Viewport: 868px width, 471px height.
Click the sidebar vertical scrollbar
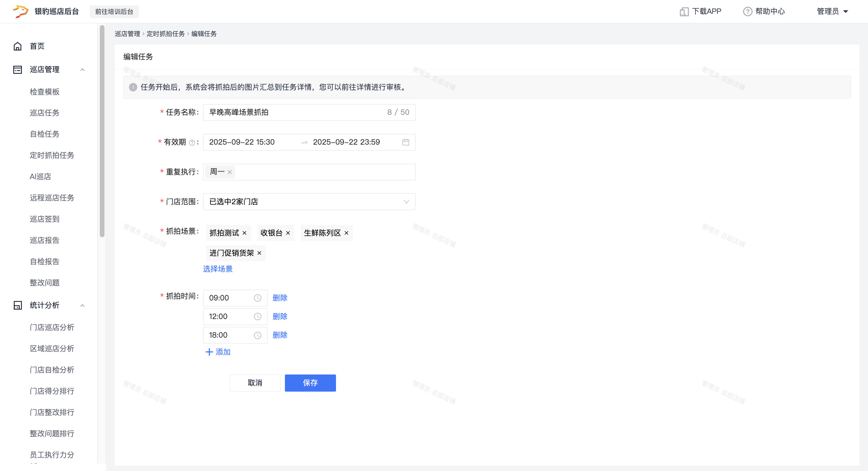[102, 131]
